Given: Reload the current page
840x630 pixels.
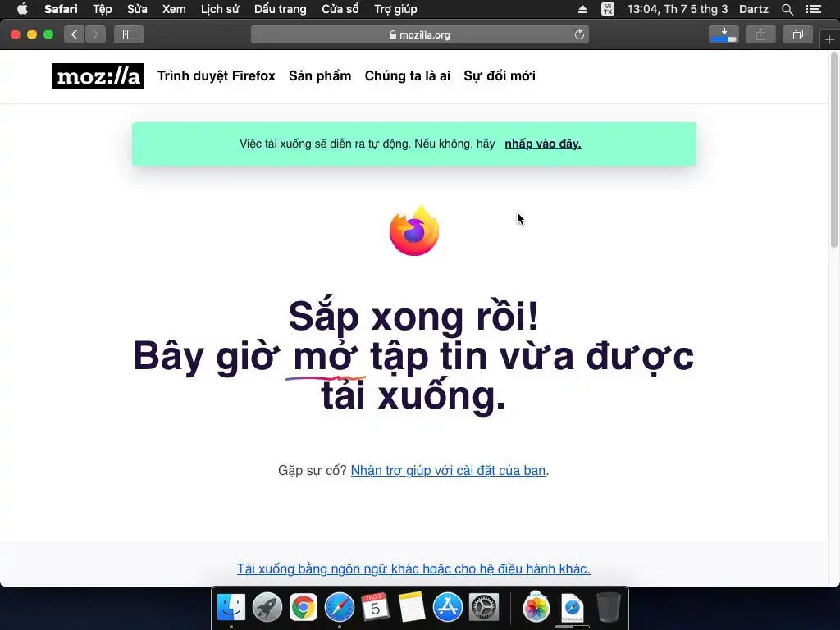Looking at the screenshot, I should tap(579, 34).
